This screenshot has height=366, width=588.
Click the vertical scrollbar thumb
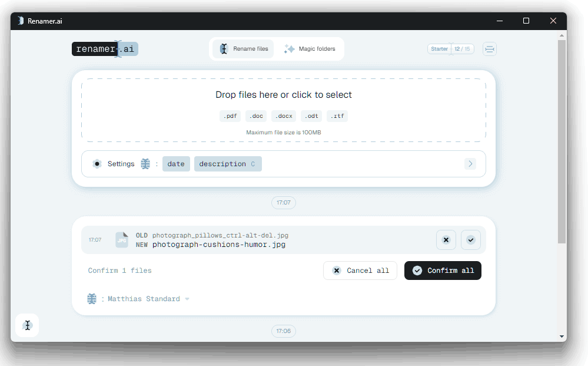pos(562,141)
